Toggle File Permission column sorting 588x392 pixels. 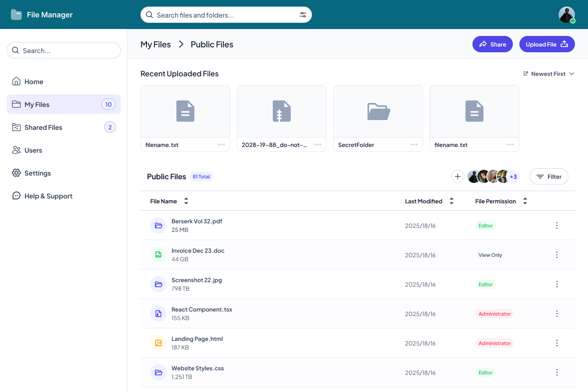point(525,201)
